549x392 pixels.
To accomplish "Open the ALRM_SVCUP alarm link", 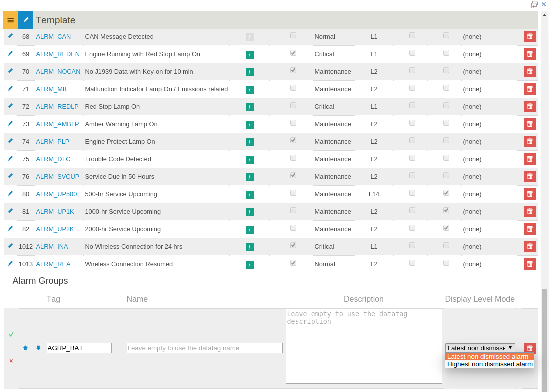I will pos(58,177).
